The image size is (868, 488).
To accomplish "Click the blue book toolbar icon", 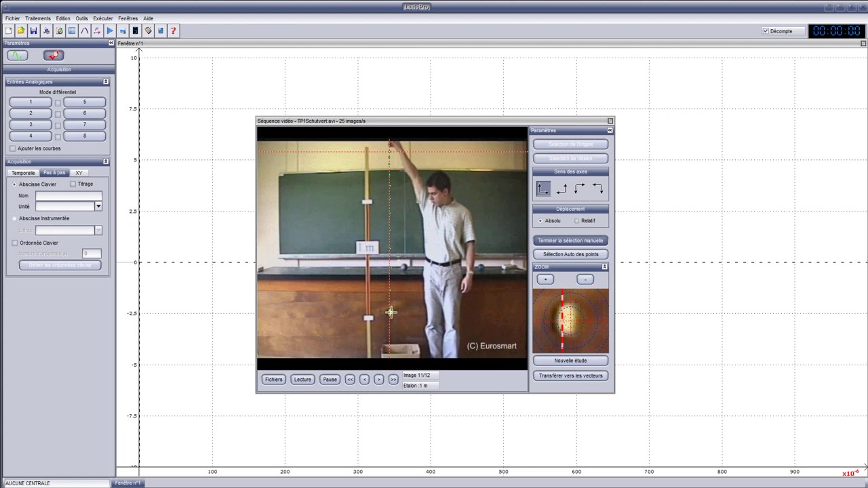I will tap(161, 30).
